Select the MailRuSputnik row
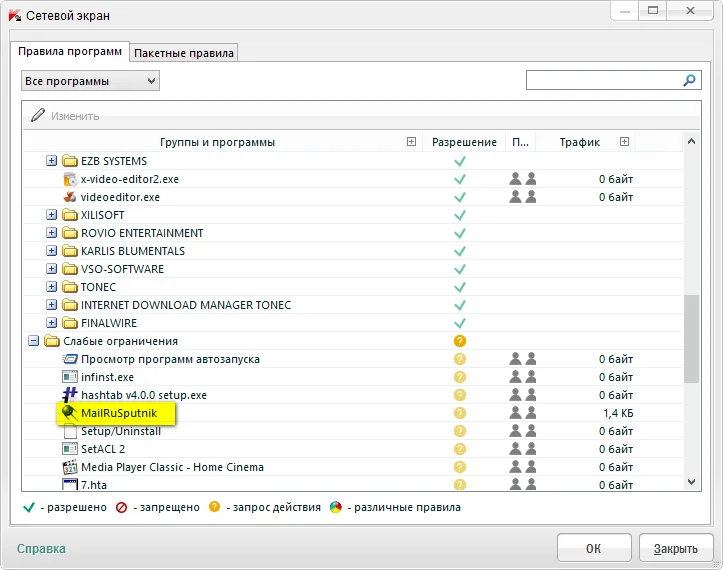The height and width of the screenshot is (570, 723). coord(353,413)
